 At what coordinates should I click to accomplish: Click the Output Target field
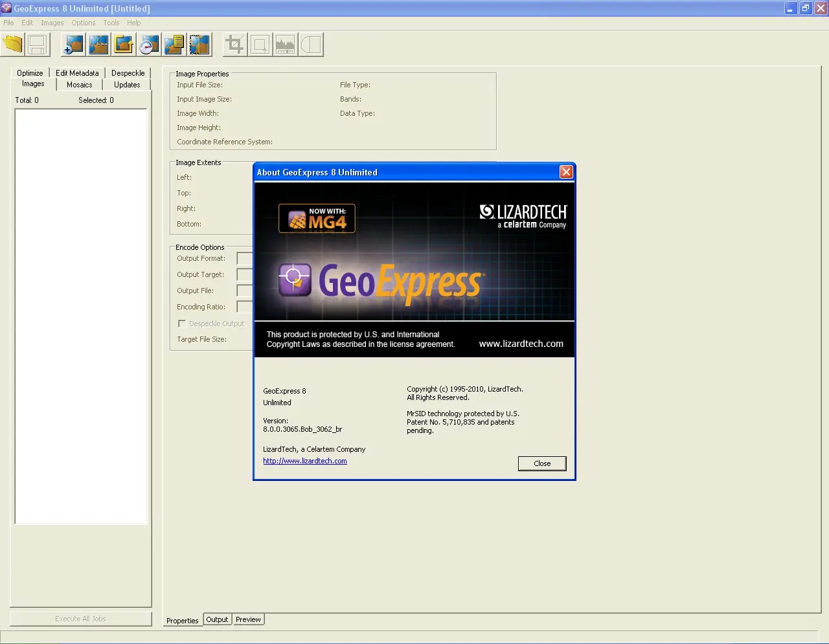tap(245, 274)
